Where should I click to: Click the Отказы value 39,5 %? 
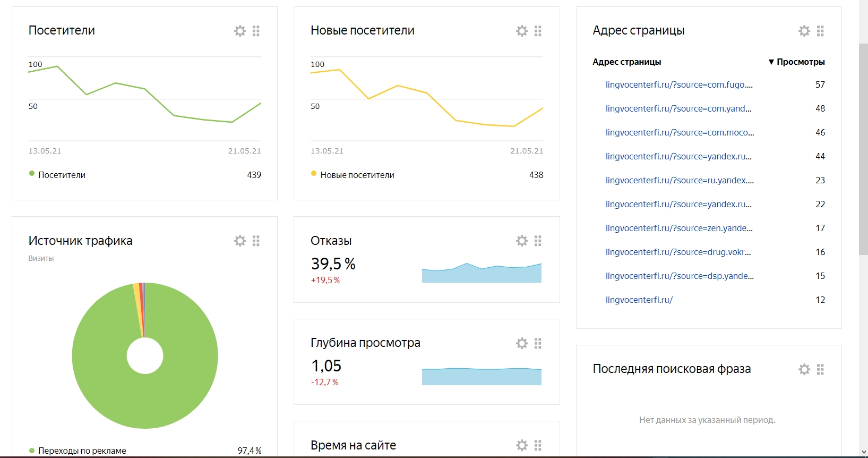point(333,264)
